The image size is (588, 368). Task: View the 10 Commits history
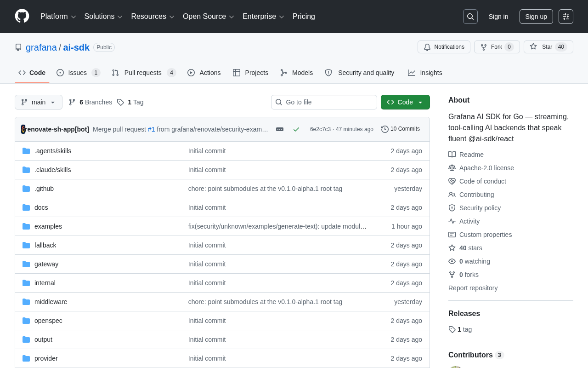(401, 129)
